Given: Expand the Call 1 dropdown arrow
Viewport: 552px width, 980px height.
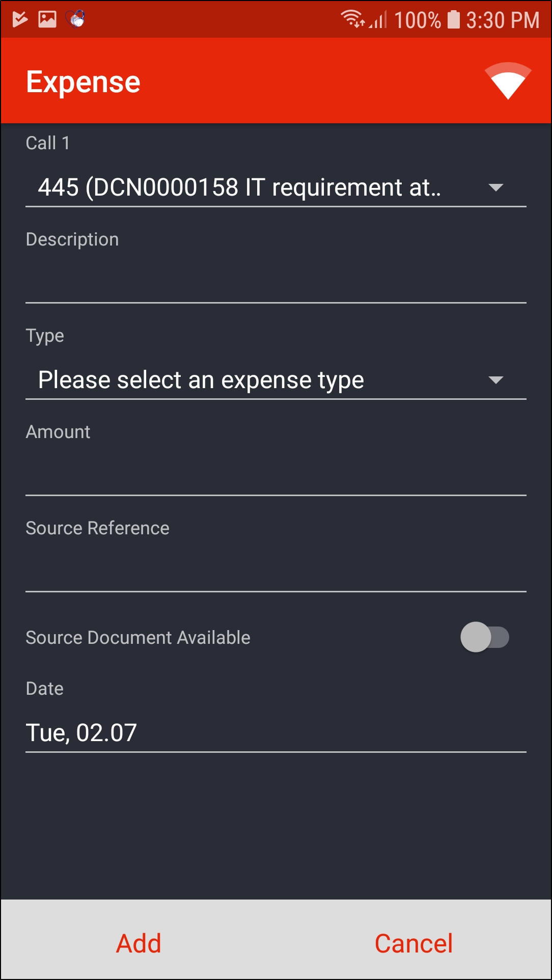Looking at the screenshot, I should [495, 187].
